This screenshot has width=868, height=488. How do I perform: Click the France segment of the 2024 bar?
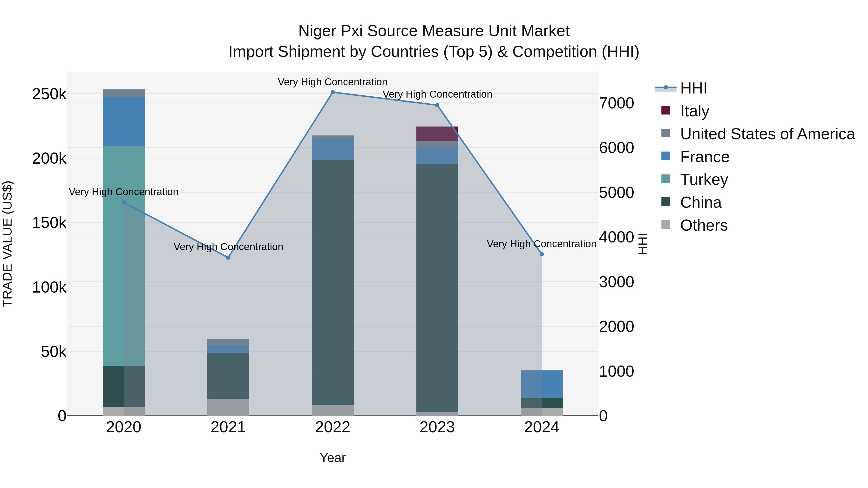pyautogui.click(x=542, y=384)
